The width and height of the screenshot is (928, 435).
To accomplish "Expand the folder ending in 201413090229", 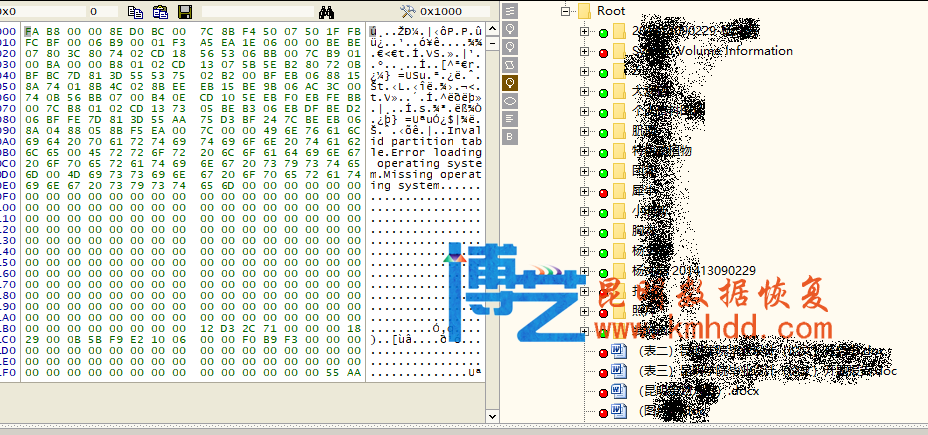I will [x=584, y=272].
